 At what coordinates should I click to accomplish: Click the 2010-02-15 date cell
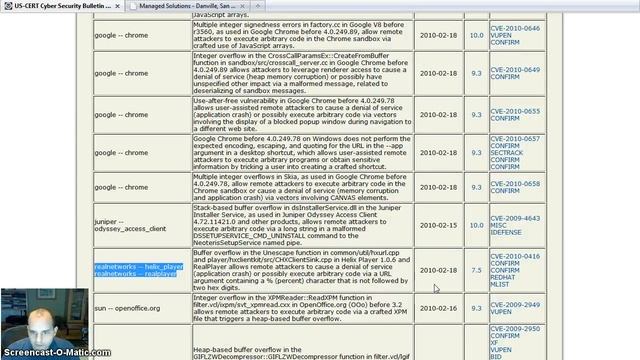[x=438, y=225]
